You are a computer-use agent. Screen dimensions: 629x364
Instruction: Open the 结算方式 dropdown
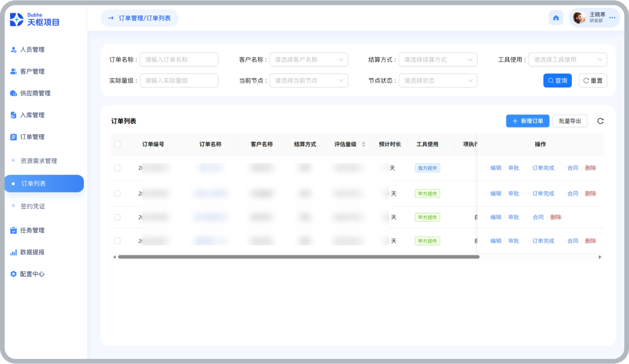(x=438, y=60)
